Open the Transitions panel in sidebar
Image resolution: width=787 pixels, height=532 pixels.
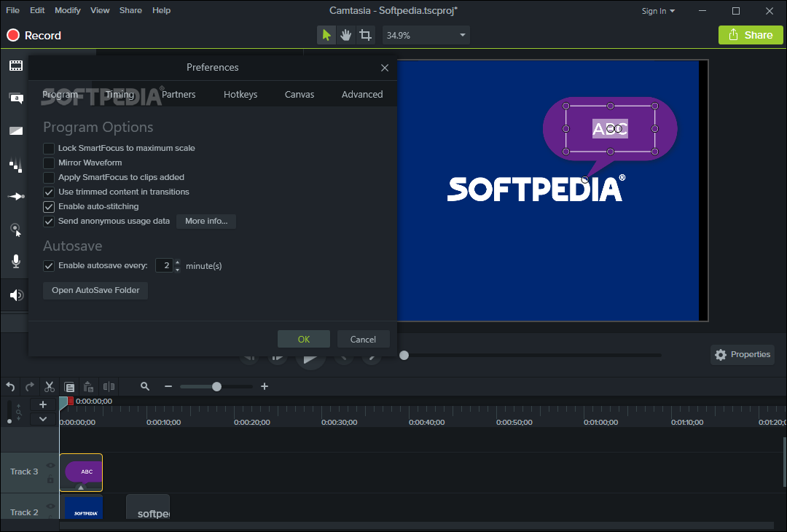click(16, 130)
